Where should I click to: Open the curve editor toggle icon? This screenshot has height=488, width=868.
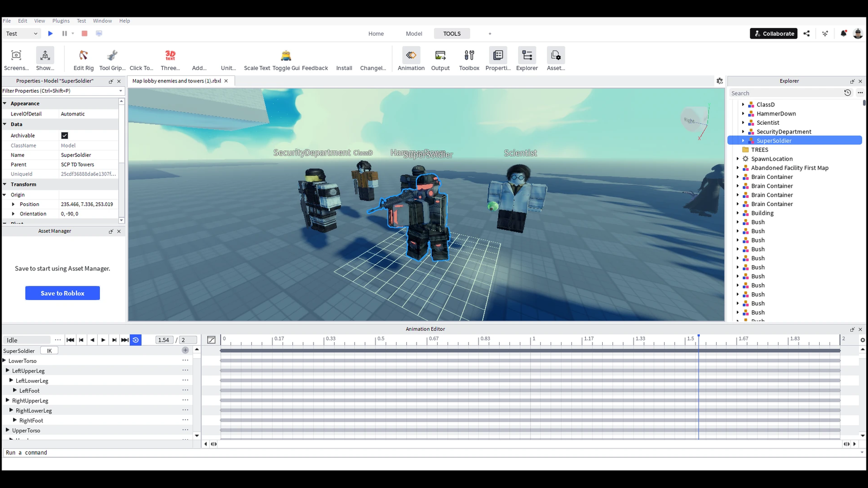tap(212, 340)
